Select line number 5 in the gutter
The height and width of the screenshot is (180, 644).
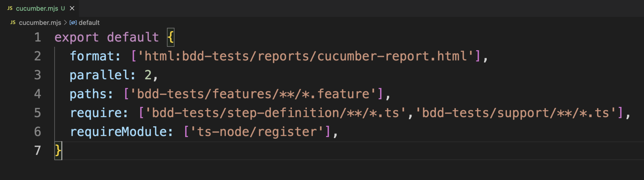pyautogui.click(x=38, y=113)
